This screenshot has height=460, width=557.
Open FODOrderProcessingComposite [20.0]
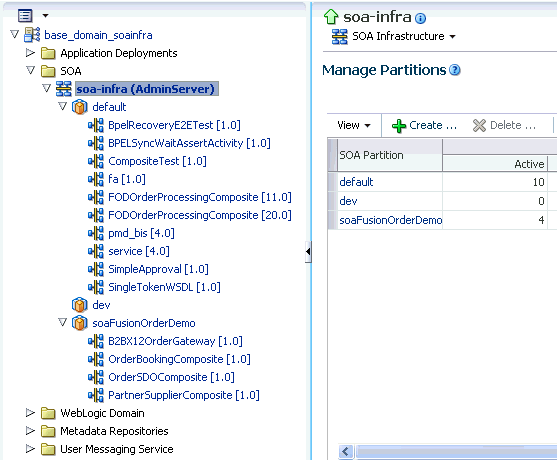pyautogui.click(x=200, y=215)
